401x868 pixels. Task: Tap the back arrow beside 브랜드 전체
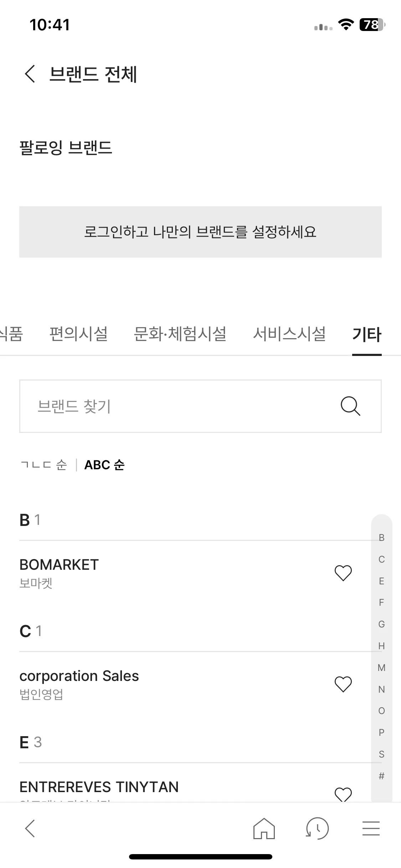(x=30, y=74)
